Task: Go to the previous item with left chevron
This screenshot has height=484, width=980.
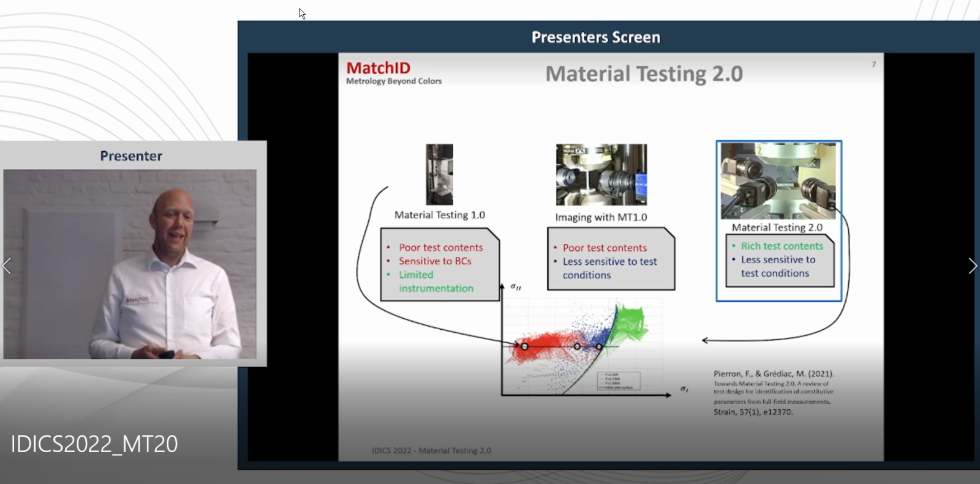Action: point(7,266)
